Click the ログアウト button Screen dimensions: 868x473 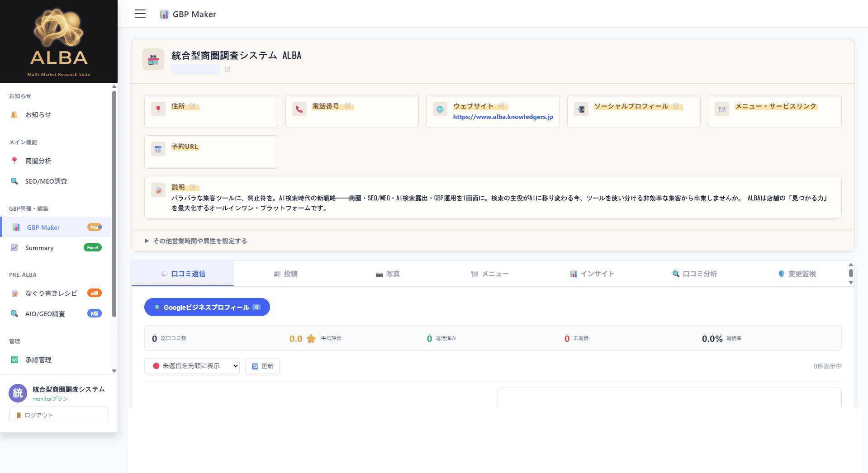(59, 415)
